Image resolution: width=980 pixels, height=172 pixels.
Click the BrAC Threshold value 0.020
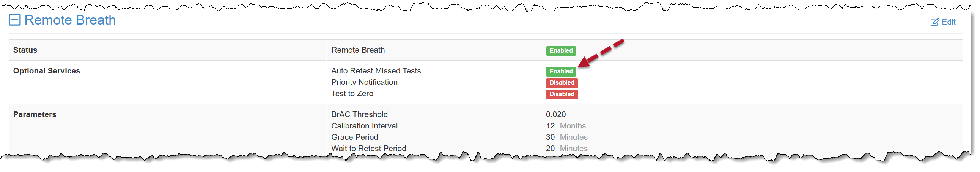tap(555, 115)
